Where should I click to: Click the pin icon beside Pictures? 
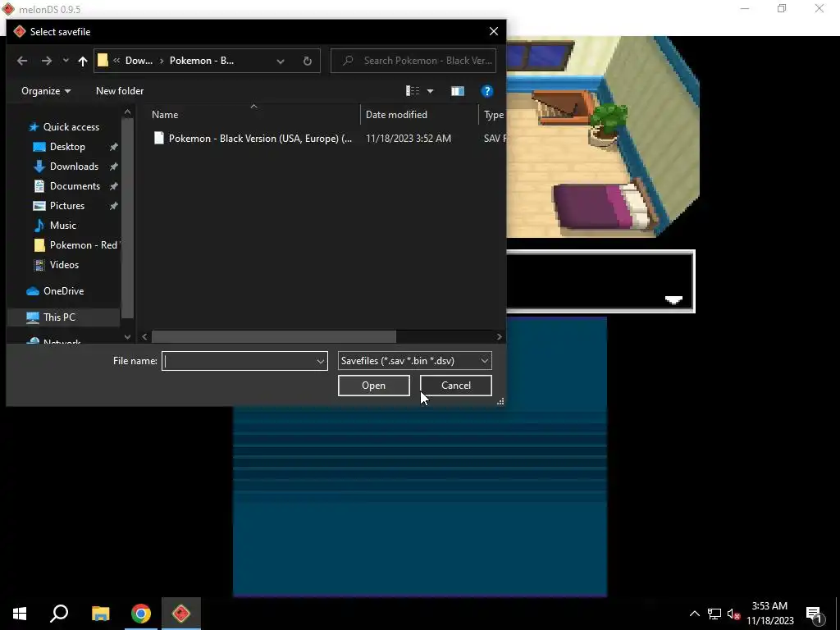coord(113,206)
